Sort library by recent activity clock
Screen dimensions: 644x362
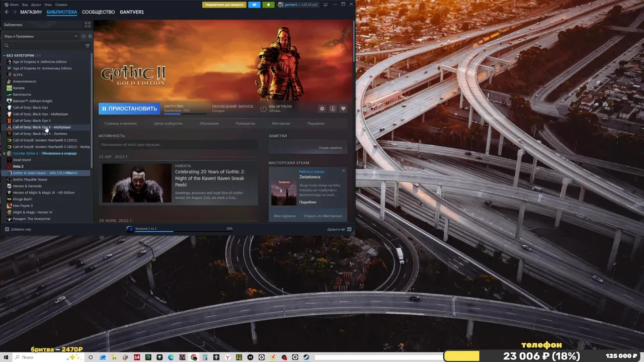pos(84,36)
